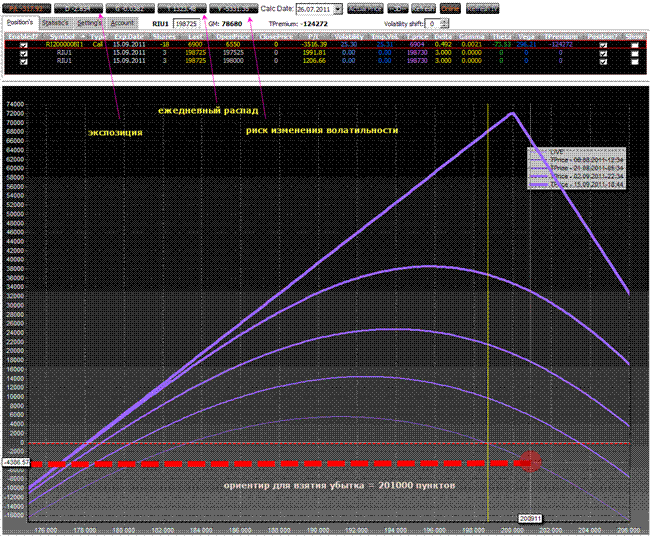Sort by the Symbol column header

click(64, 36)
